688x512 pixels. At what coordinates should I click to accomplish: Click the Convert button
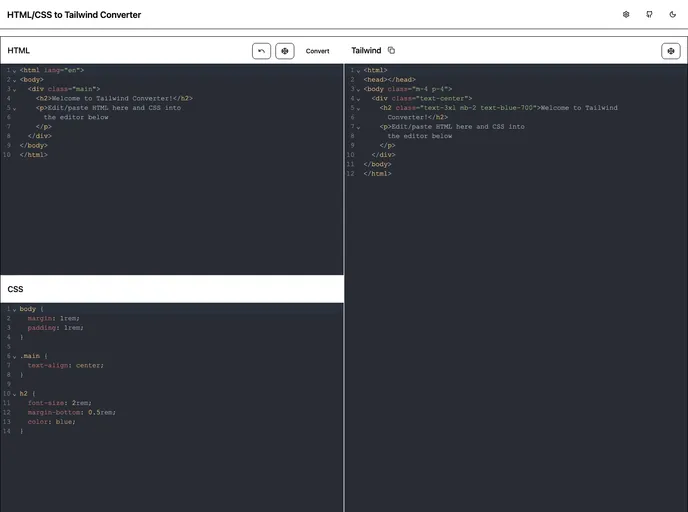click(x=317, y=51)
